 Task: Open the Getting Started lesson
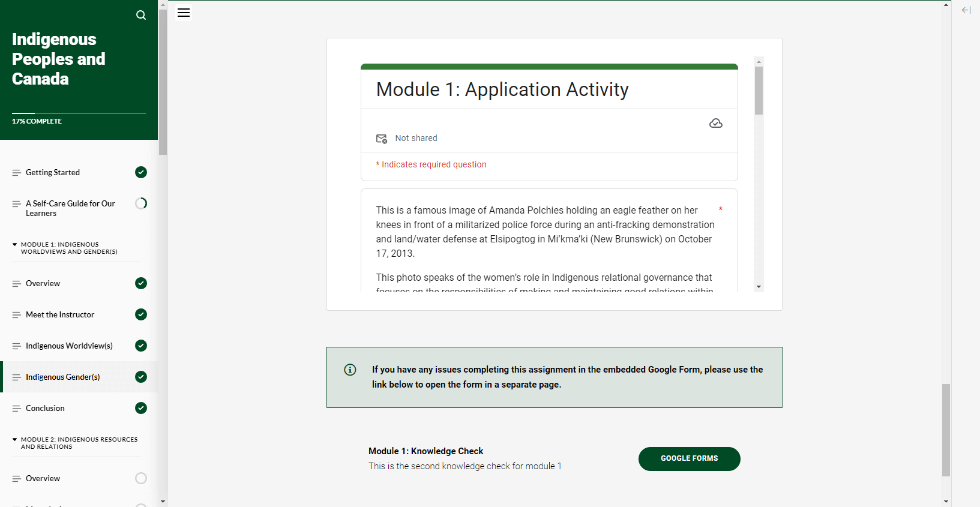tap(53, 172)
